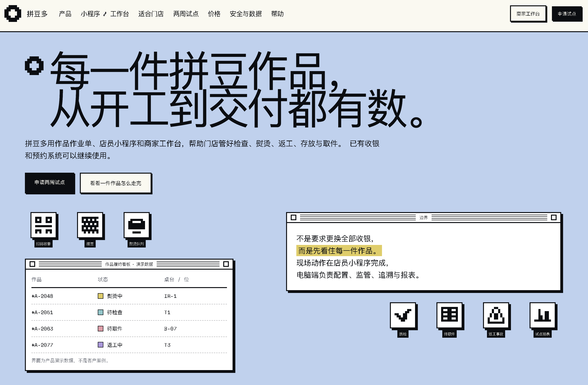Click the 拼豆多 logo icon in navbar
Viewport: 588px width, 385px height.
[13, 14]
